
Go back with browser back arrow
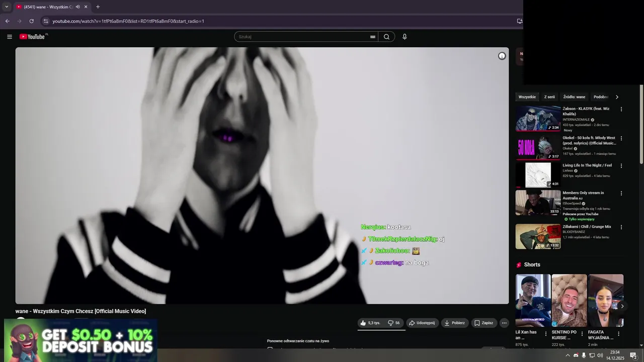tap(7, 21)
